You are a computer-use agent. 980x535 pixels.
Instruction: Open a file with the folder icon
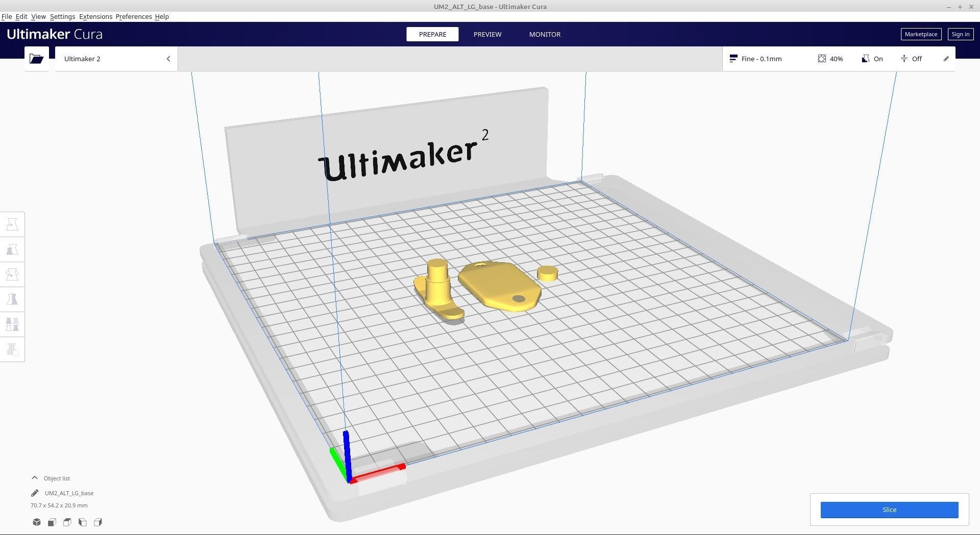coord(36,59)
